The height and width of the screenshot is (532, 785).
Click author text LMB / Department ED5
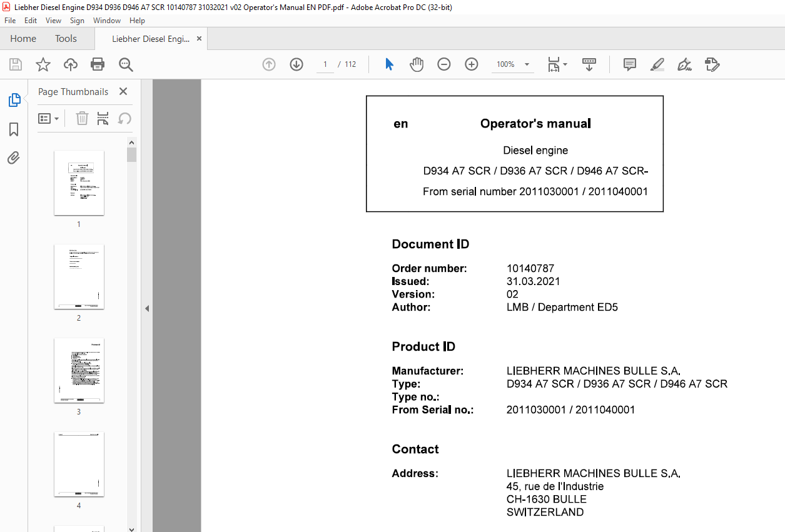562,307
